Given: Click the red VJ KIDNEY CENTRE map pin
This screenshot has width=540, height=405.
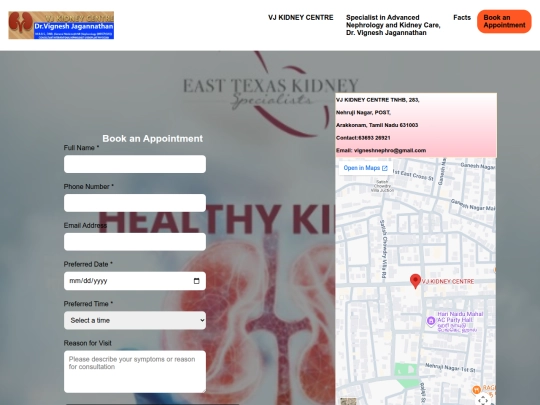Looking at the screenshot, I should [415, 281].
